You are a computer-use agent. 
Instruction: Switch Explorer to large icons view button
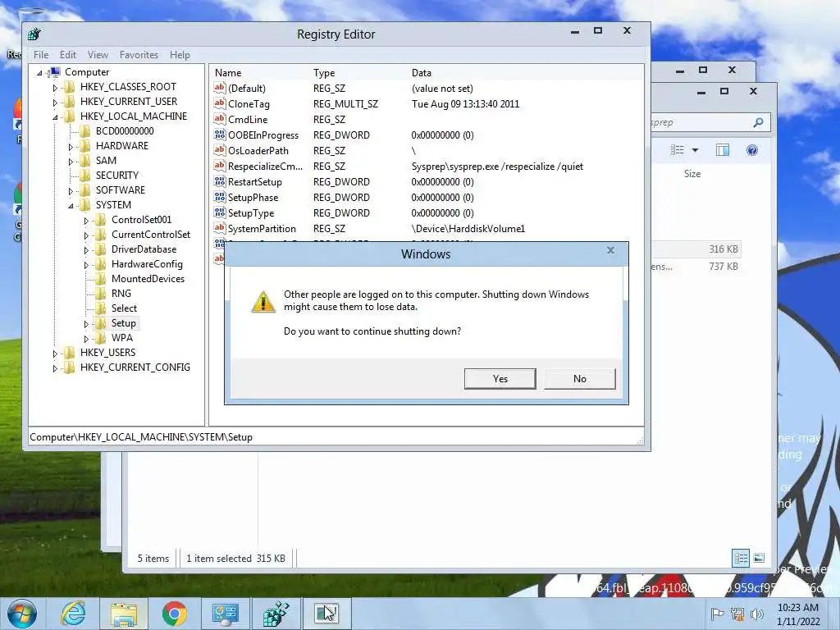pos(759,558)
